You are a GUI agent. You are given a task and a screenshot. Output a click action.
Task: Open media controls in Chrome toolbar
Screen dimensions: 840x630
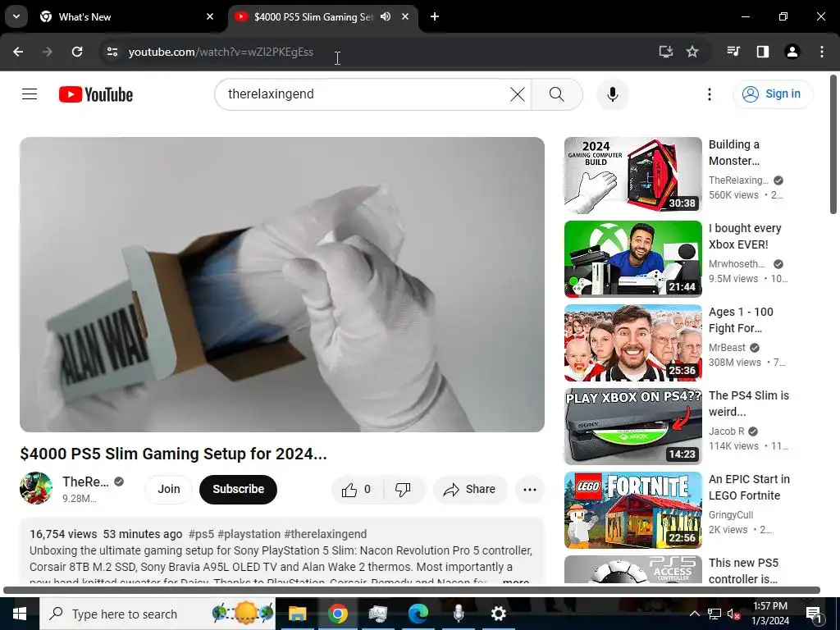pos(733,52)
